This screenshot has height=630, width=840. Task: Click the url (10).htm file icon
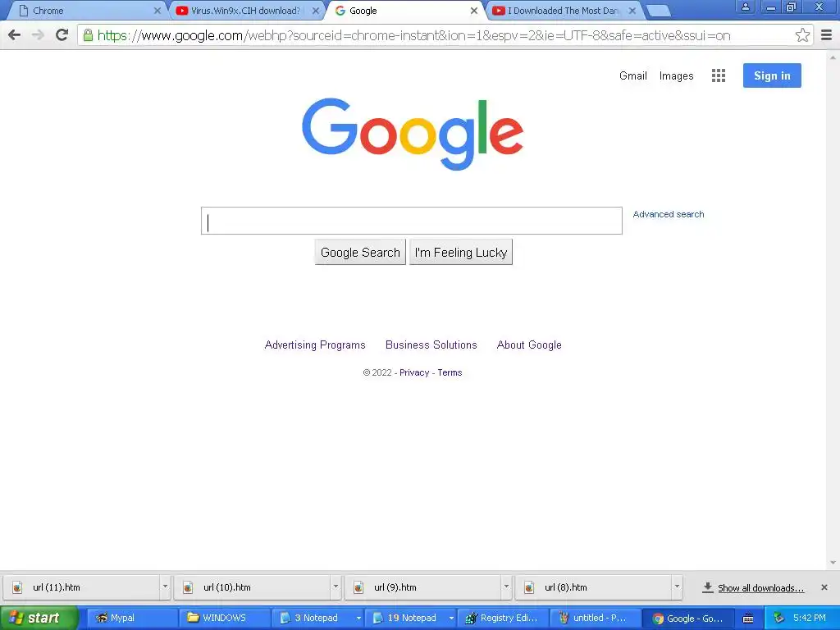188,587
